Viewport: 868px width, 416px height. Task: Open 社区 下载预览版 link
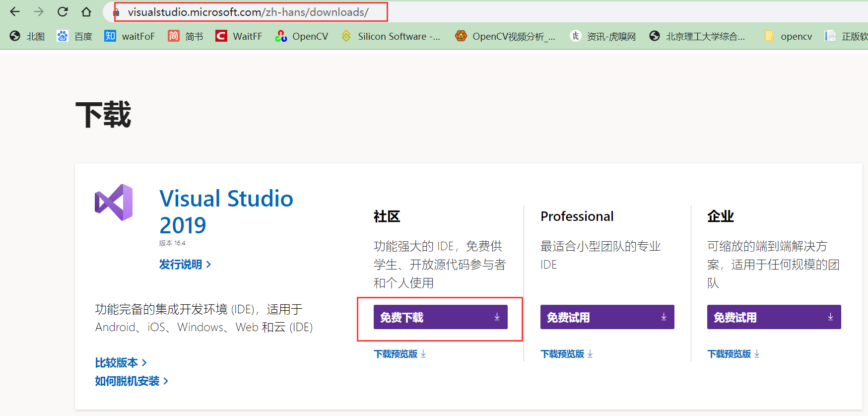tap(400, 354)
